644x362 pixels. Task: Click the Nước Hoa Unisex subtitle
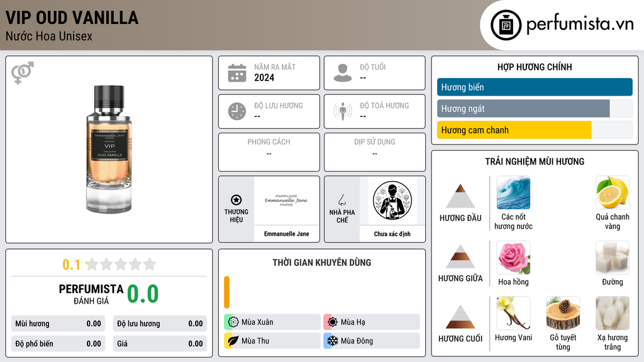click(x=49, y=36)
